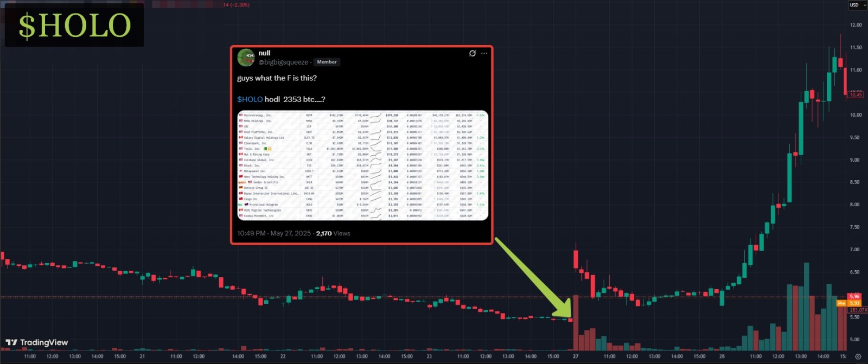Open the $HOLO cashtag link in tweet

pyautogui.click(x=250, y=99)
